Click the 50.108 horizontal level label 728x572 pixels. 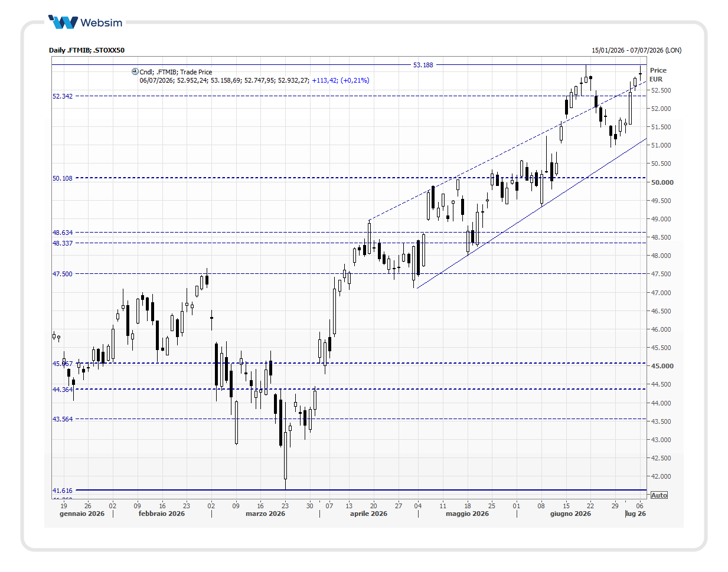point(63,178)
